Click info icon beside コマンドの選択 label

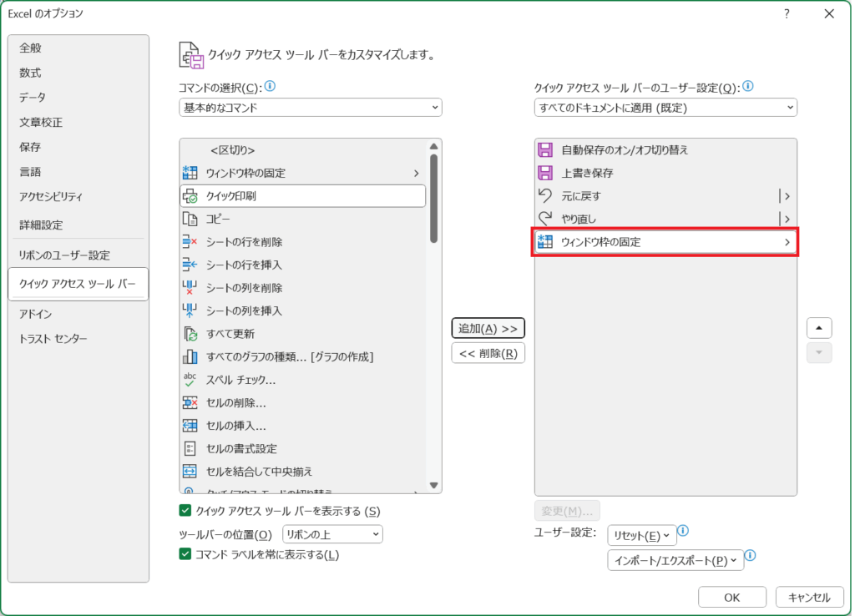270,86
